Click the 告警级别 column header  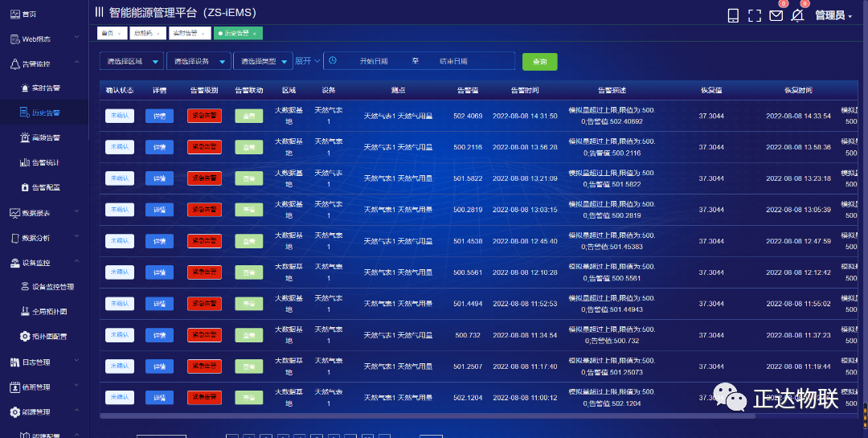point(204,90)
